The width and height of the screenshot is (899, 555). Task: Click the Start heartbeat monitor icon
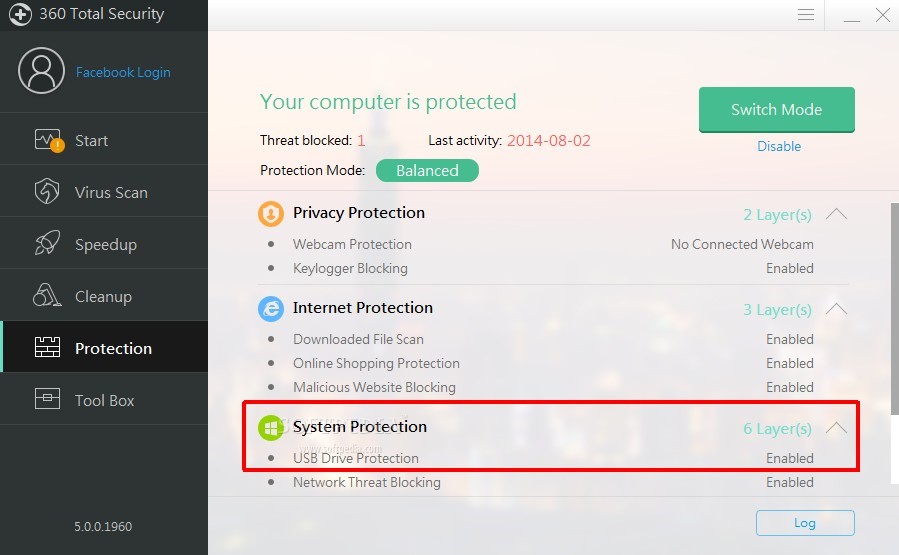click(47, 140)
